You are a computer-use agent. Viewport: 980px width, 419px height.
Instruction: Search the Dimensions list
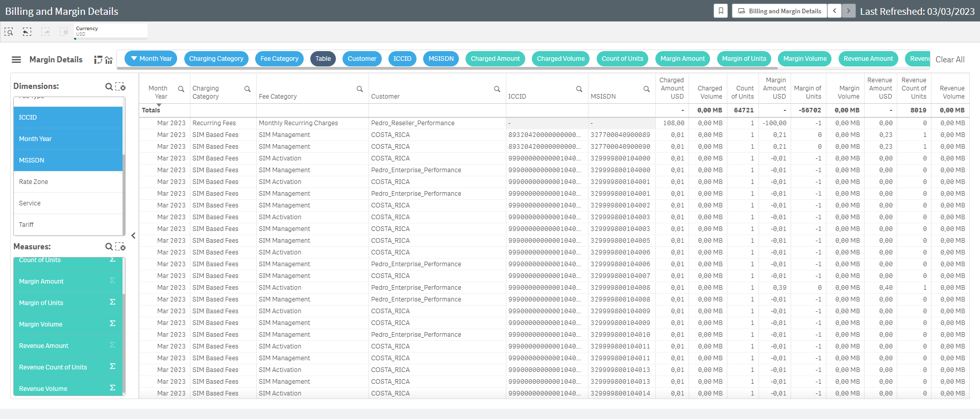point(109,87)
